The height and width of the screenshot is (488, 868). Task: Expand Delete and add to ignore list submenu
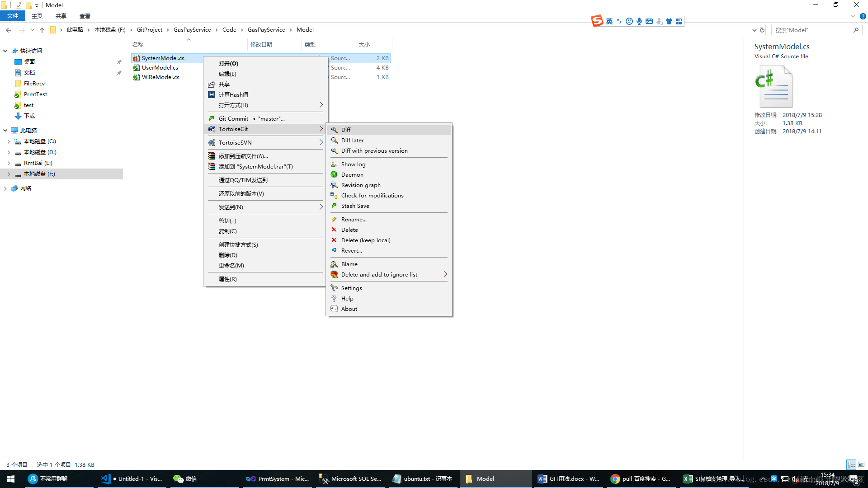445,275
